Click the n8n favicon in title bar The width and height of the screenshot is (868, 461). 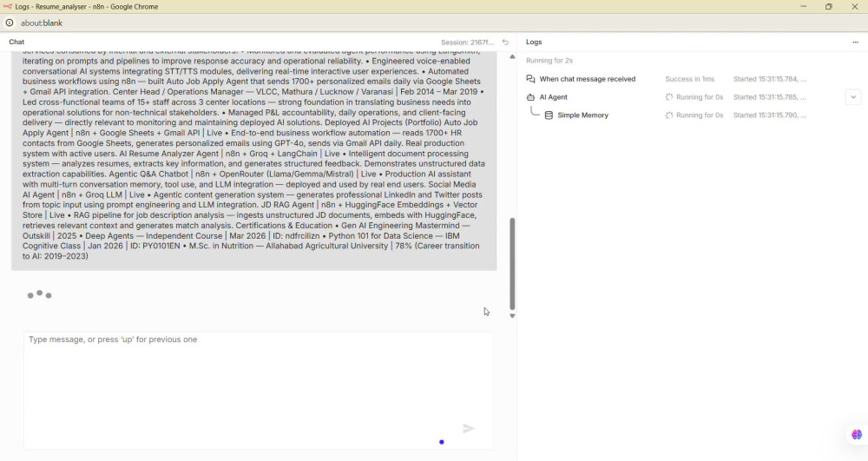coord(7,7)
